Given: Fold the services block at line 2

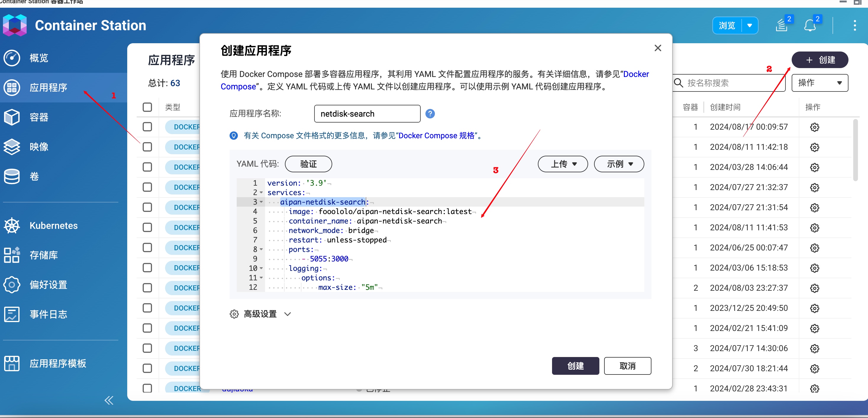Looking at the screenshot, I should 261,192.
